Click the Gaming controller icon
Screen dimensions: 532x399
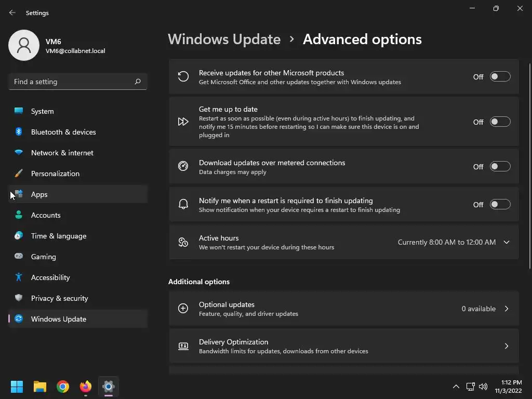[x=19, y=256]
